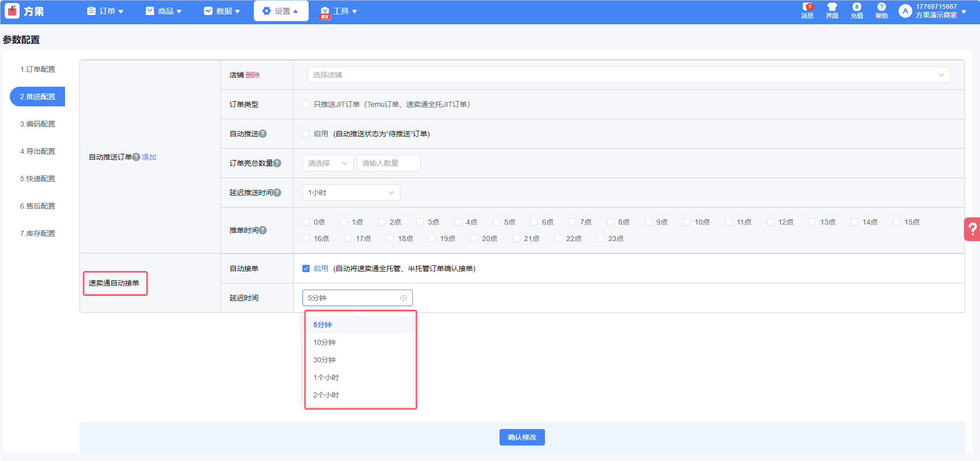Click help icon beside 延迟推送时间
The height and width of the screenshot is (461, 980).
click(278, 193)
